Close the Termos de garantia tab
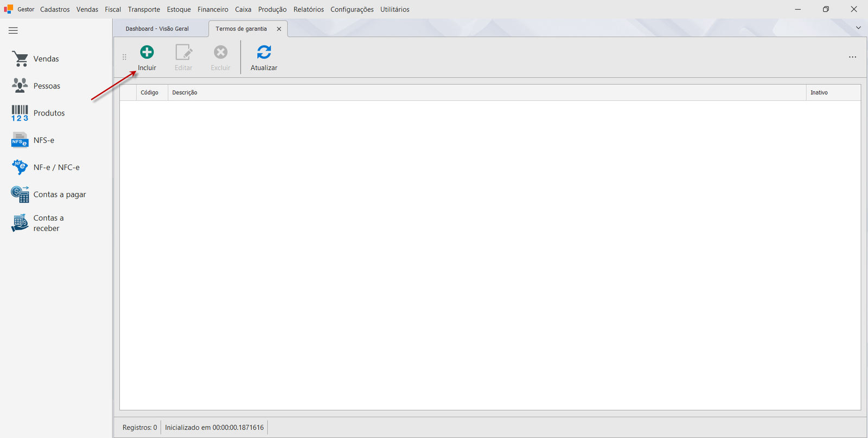 (279, 29)
